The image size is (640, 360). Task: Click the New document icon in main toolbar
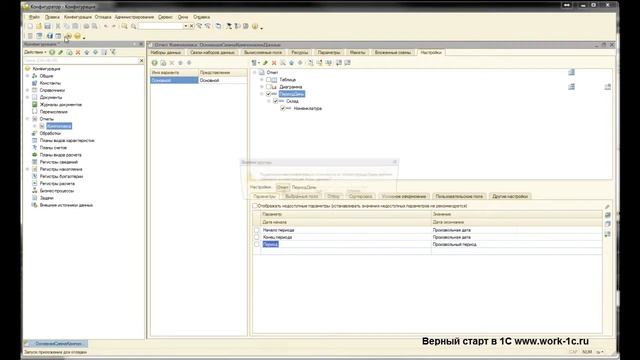(30, 26)
